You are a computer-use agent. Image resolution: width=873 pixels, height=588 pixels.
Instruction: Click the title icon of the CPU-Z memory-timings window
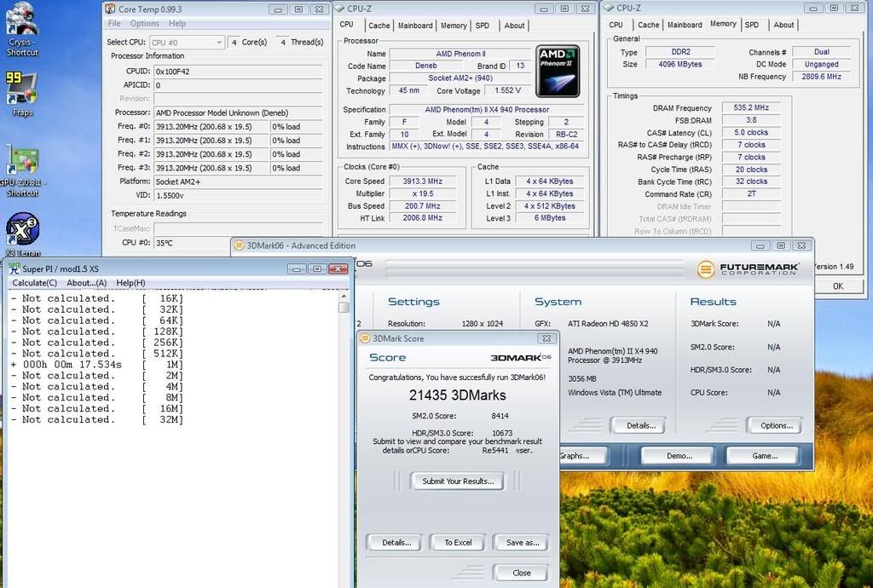(x=609, y=9)
